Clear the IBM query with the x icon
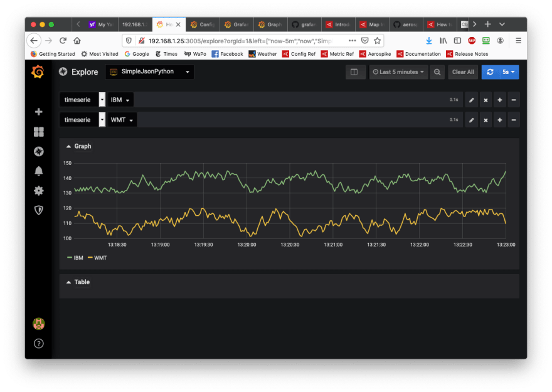 coord(486,100)
